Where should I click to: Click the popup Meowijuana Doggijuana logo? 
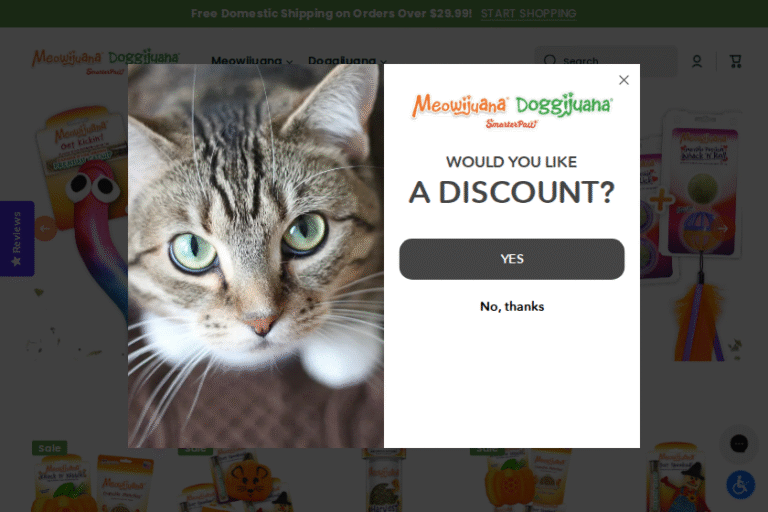pos(512,110)
